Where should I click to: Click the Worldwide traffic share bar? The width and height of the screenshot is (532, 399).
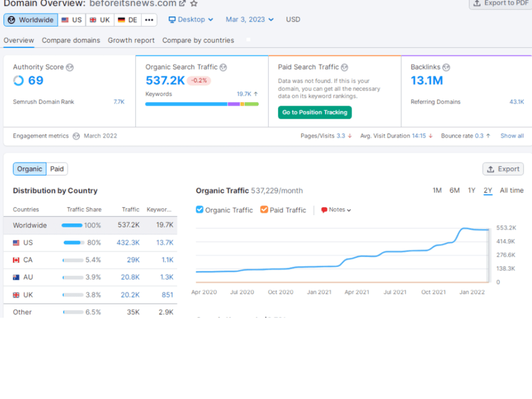tap(72, 226)
